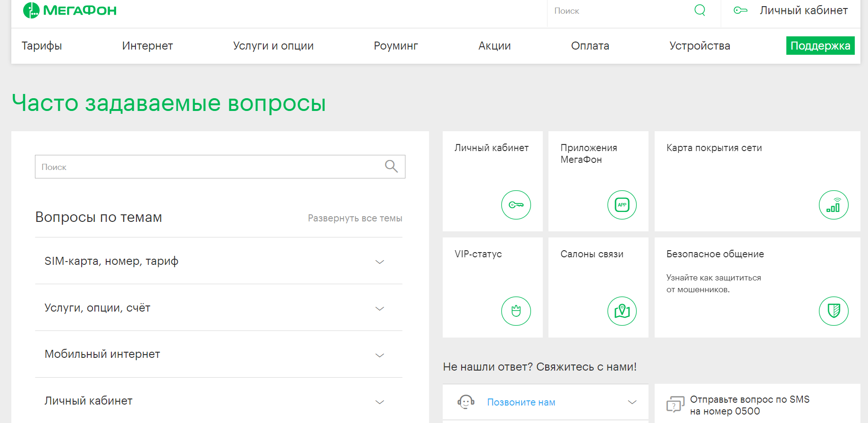Image resolution: width=868 pixels, height=423 pixels.
Task: Click Услуги, опции, счёт topic text
Action: pos(97,308)
